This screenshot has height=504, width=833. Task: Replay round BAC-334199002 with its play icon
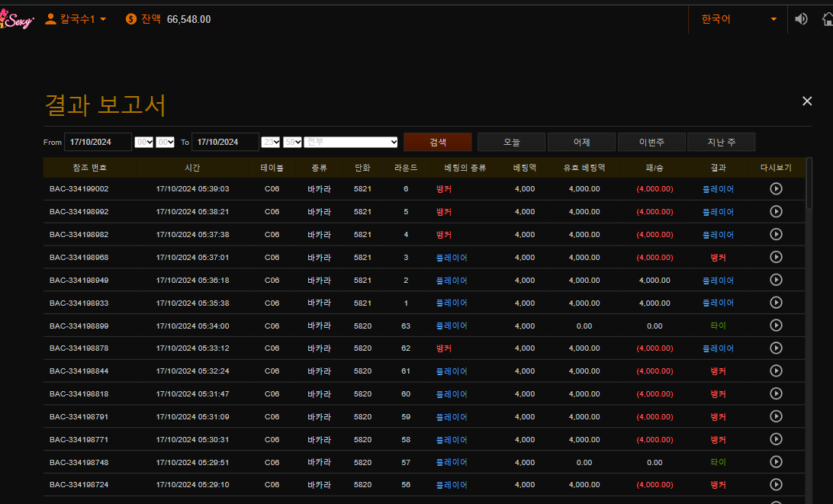click(x=776, y=189)
